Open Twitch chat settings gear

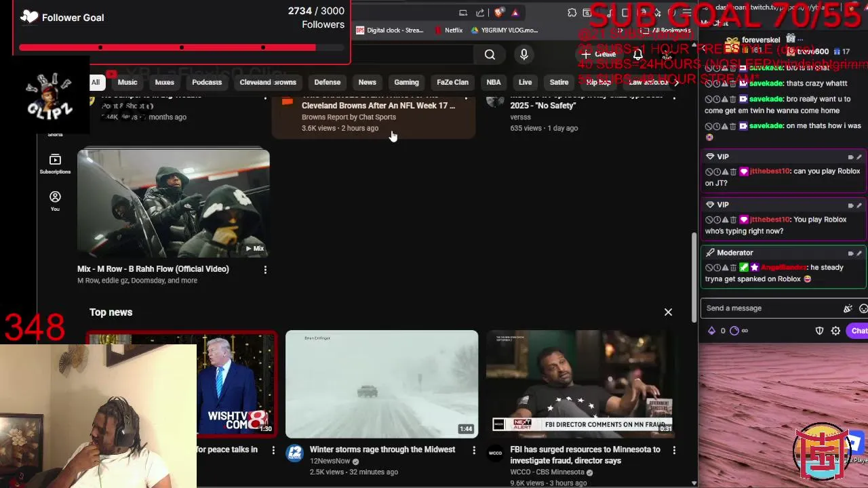click(x=835, y=331)
